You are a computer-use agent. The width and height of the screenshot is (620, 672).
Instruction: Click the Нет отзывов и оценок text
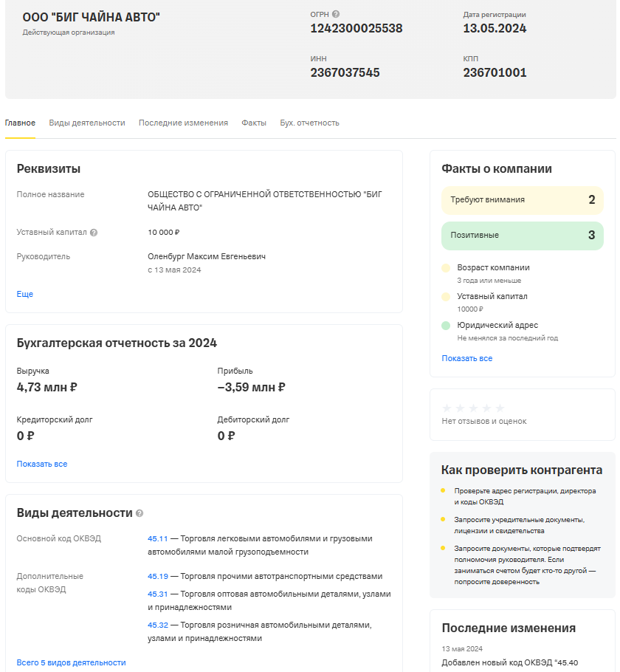(x=484, y=421)
